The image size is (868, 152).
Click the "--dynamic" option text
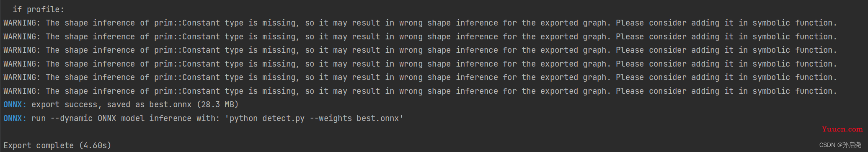click(x=72, y=119)
